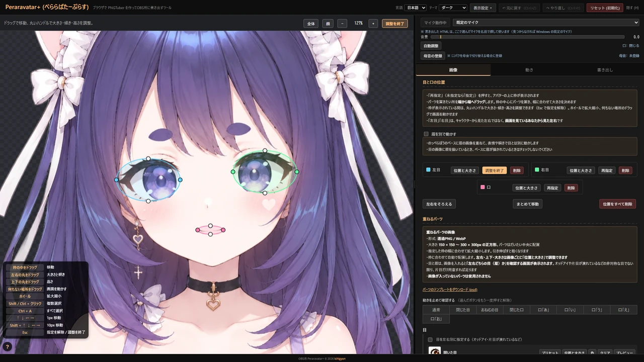The image size is (644, 362).
Task: Expand the 表示設定 menu
Action: click(x=482, y=8)
